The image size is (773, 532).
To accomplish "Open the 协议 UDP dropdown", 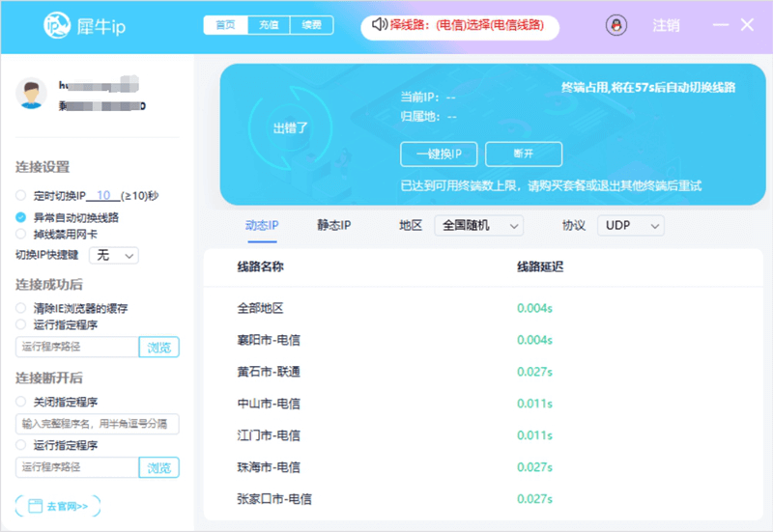I will 631,226.
